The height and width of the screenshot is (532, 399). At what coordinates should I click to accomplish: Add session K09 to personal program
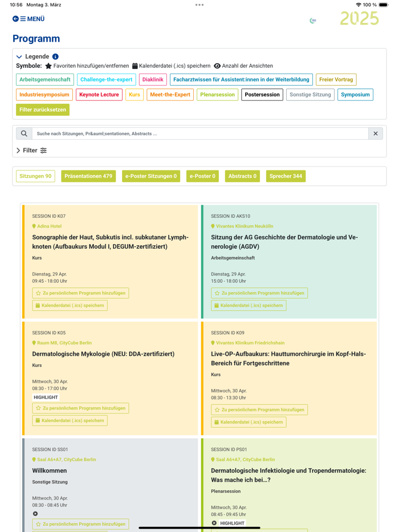(x=259, y=410)
